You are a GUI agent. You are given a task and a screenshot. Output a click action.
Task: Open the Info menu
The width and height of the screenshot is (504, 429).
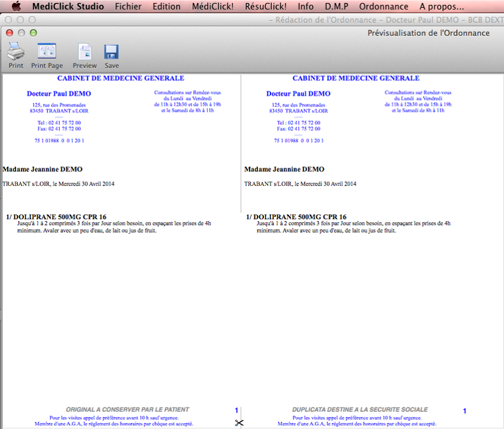pos(305,7)
